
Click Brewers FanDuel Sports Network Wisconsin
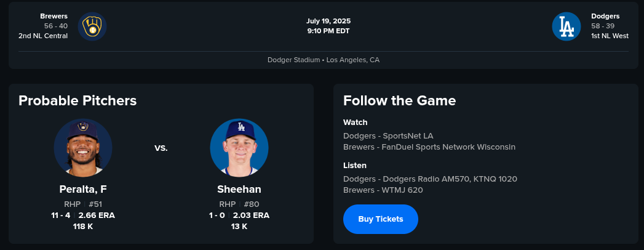pos(429,147)
